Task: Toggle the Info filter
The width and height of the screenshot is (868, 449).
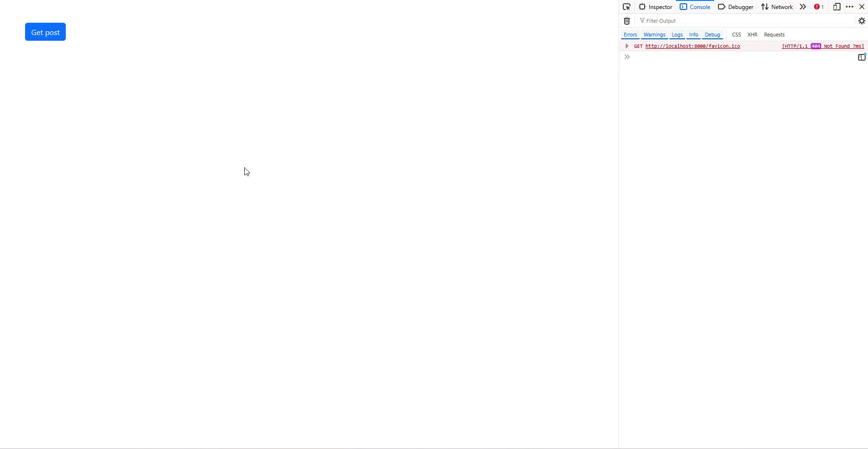Action: (x=693, y=35)
